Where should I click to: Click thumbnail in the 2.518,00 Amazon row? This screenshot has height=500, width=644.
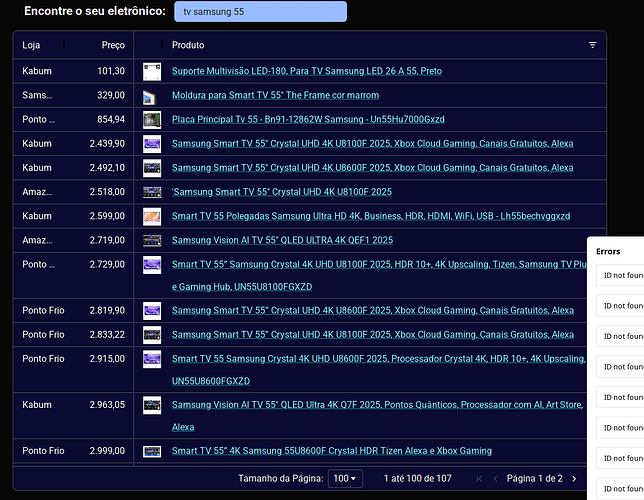coord(152,192)
